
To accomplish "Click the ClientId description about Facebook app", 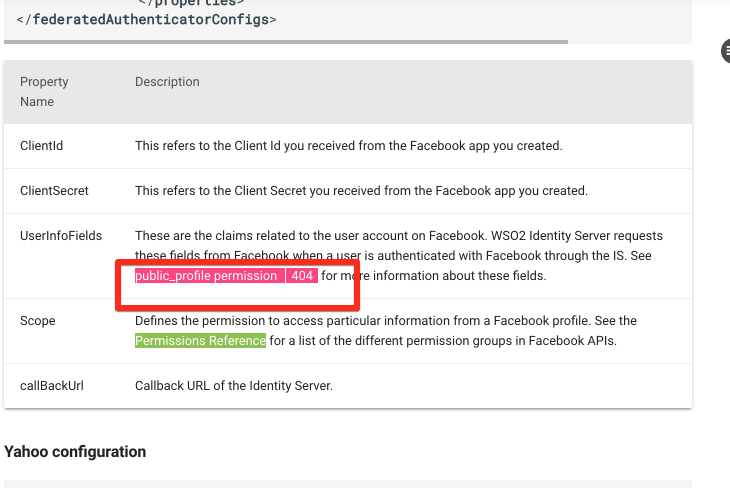I will point(349,146).
